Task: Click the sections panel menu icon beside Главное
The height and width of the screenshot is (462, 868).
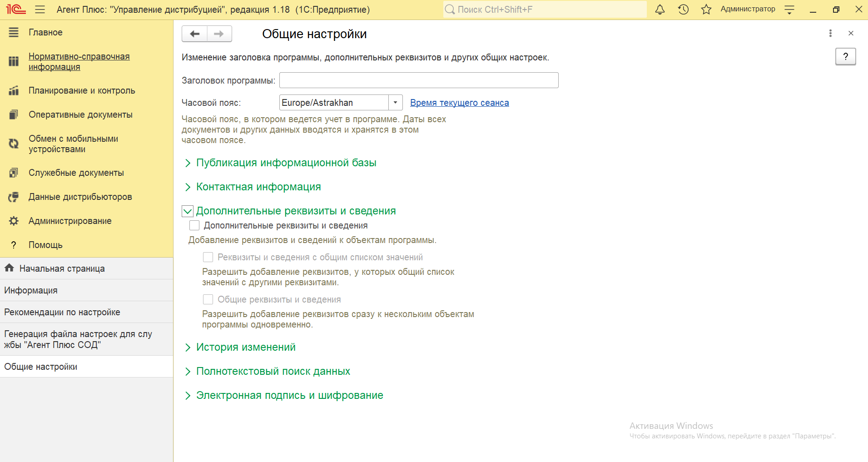Action: [x=14, y=32]
